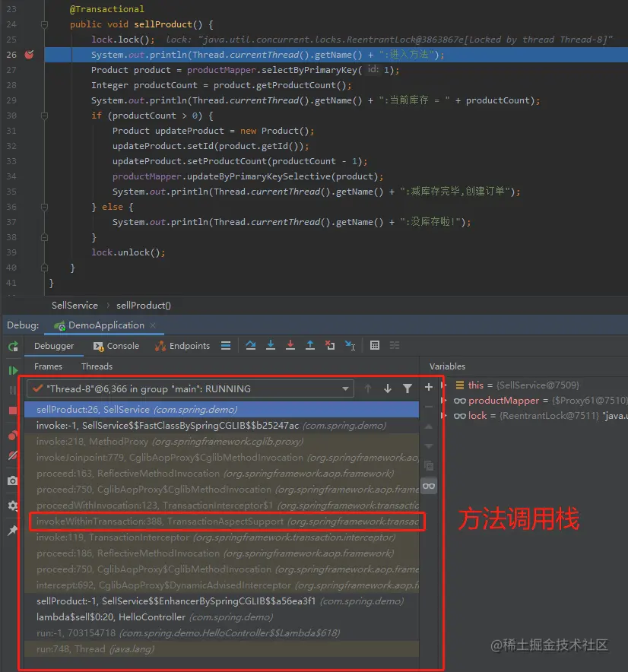Select frame 'invokeJoinpoint:779'

click(221, 458)
